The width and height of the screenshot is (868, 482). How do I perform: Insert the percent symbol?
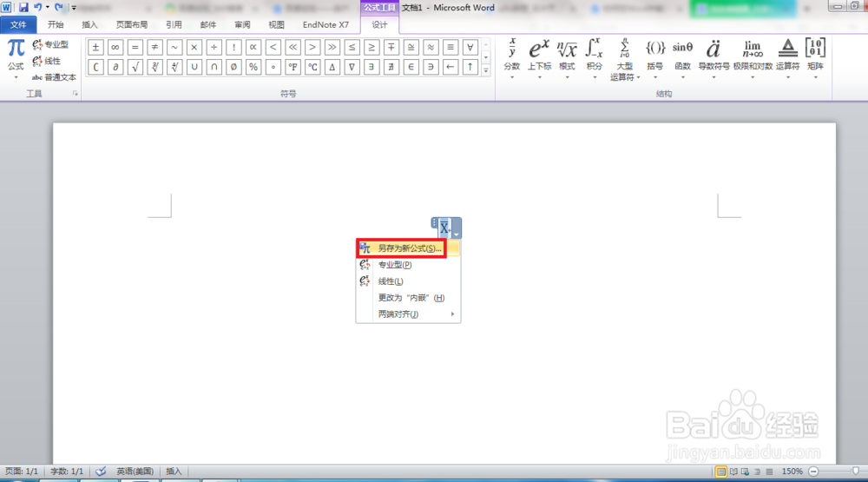pyautogui.click(x=253, y=67)
